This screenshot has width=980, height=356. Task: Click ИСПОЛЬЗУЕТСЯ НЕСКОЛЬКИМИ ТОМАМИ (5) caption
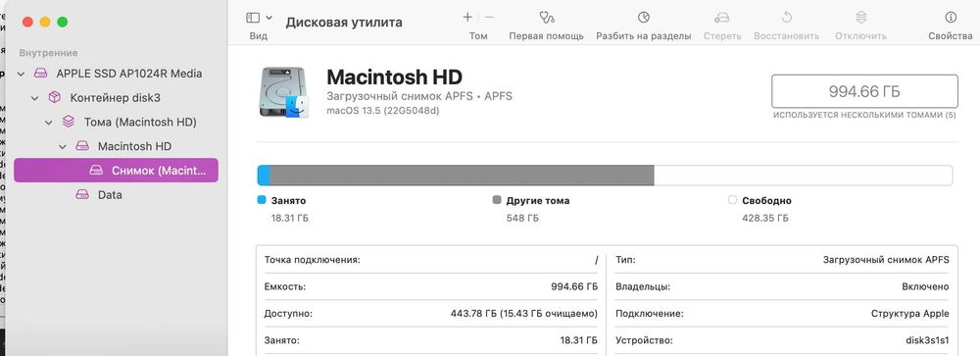pos(864,115)
